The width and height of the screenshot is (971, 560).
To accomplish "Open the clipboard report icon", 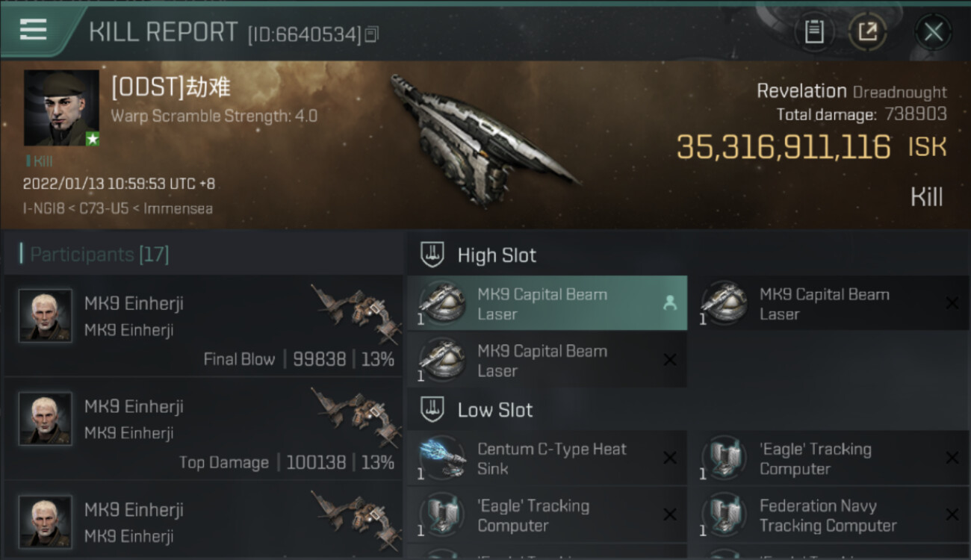I will coord(814,31).
